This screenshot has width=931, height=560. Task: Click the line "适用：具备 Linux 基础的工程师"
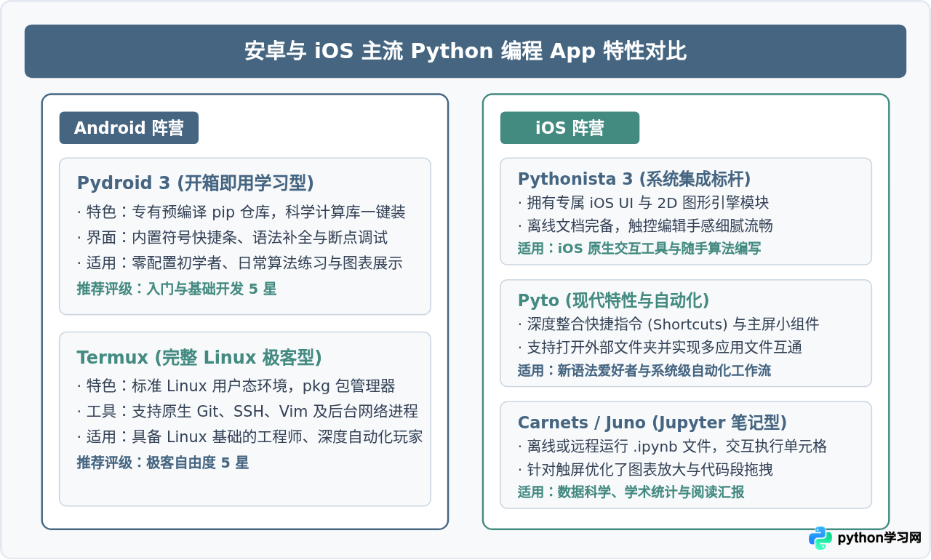tap(250, 437)
